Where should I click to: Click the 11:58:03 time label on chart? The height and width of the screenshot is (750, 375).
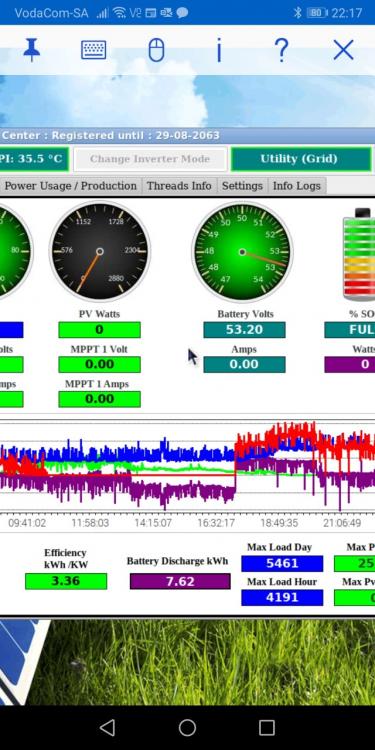pos(90,523)
